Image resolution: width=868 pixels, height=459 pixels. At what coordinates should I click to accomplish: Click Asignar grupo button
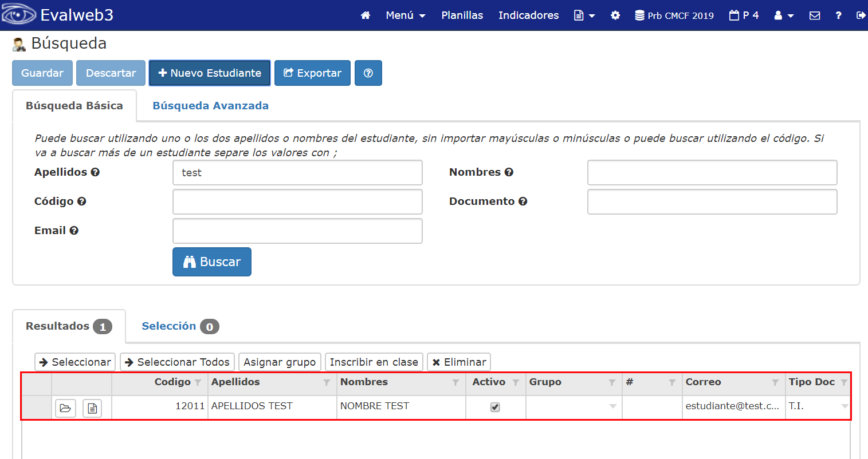pyautogui.click(x=280, y=362)
